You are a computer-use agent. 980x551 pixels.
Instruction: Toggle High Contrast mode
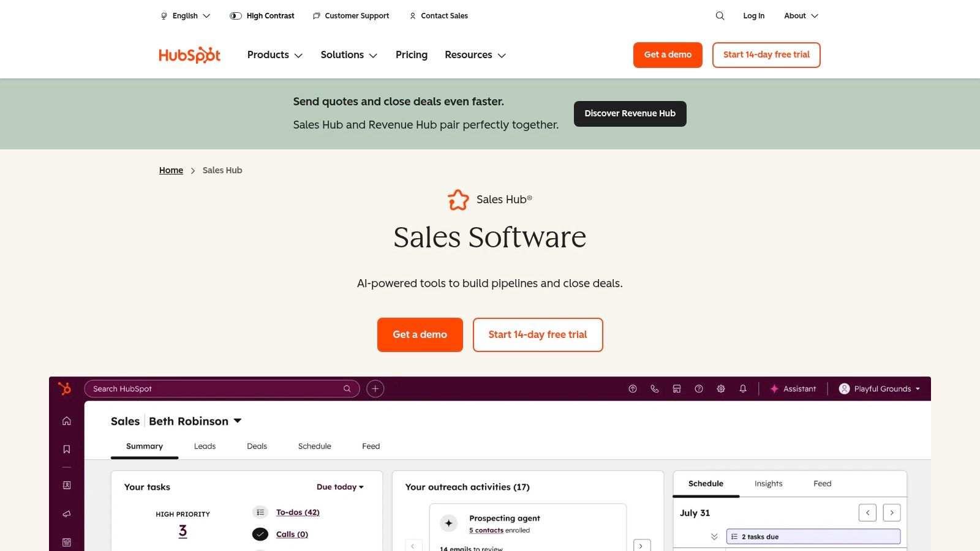click(262, 16)
